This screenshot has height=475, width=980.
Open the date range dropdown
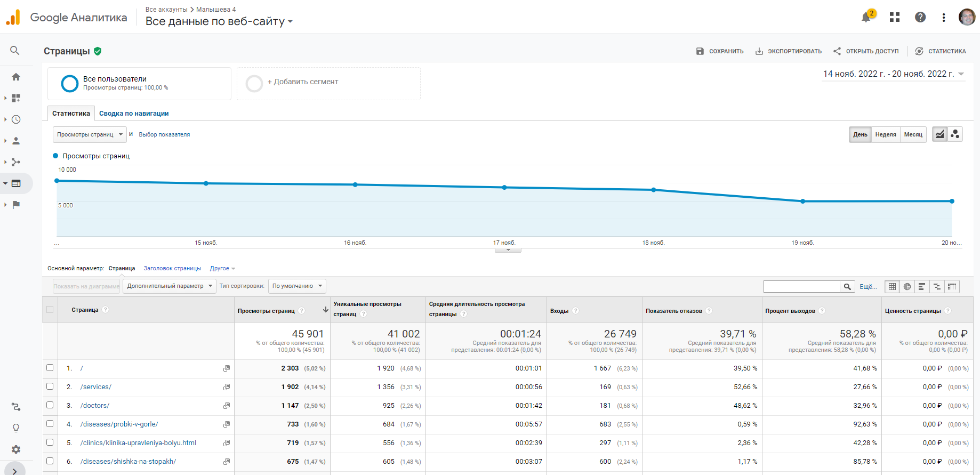[x=894, y=74]
